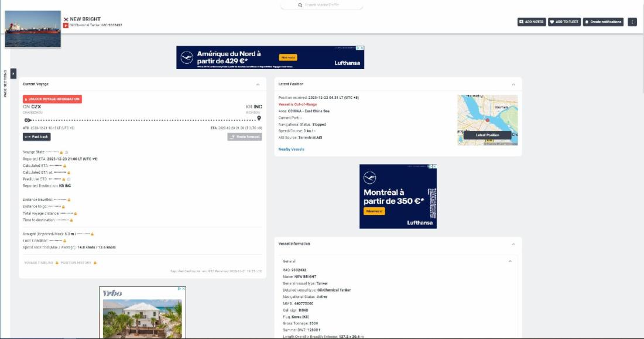Click the vessel origin marker on track line
Screen dimensions: 644x339
pos(28,120)
